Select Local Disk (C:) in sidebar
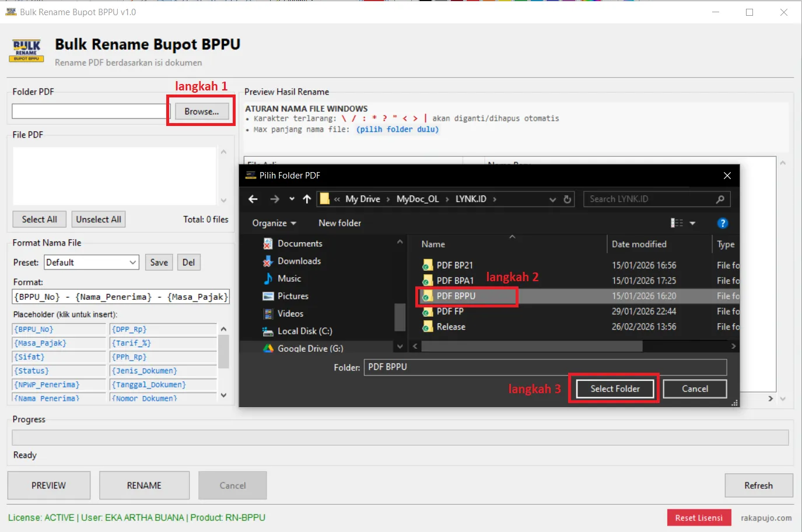Screen dimensions: 802x532 tap(304, 331)
